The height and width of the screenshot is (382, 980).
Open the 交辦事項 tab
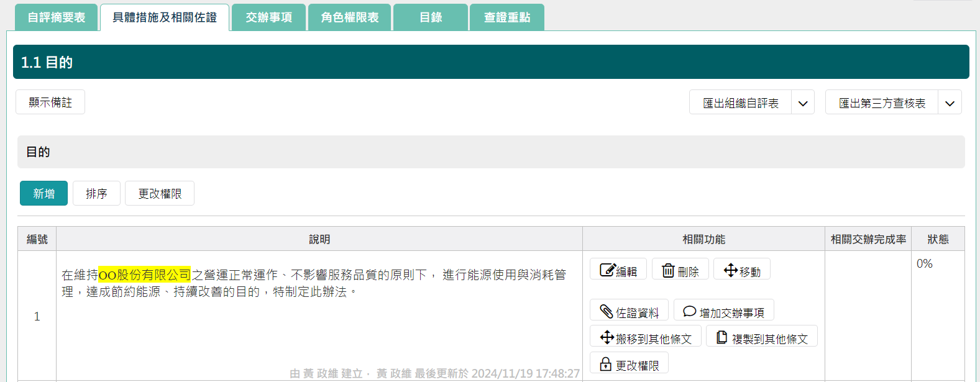click(268, 17)
